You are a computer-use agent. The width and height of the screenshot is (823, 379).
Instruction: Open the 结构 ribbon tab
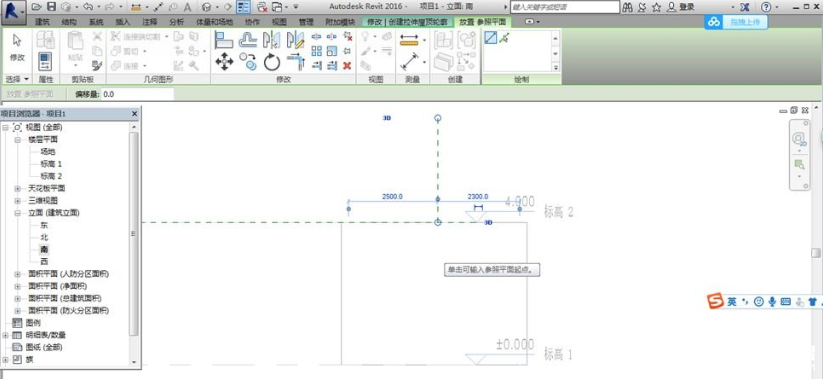[x=69, y=22]
